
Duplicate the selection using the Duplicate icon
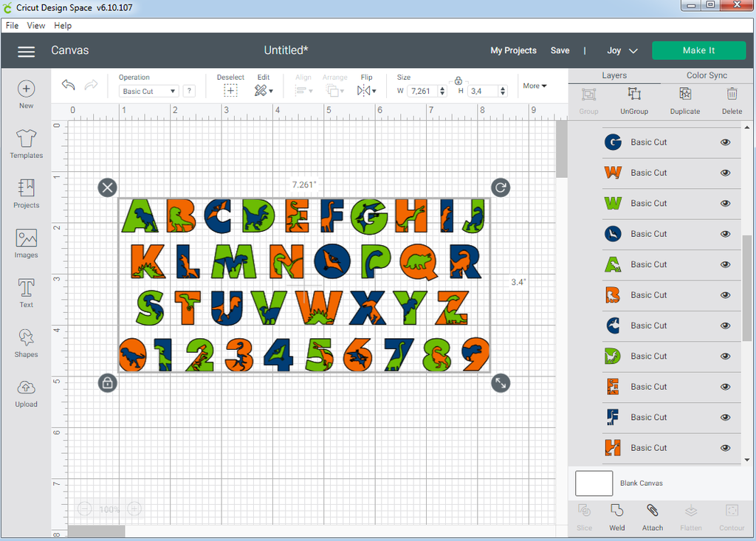coord(684,100)
